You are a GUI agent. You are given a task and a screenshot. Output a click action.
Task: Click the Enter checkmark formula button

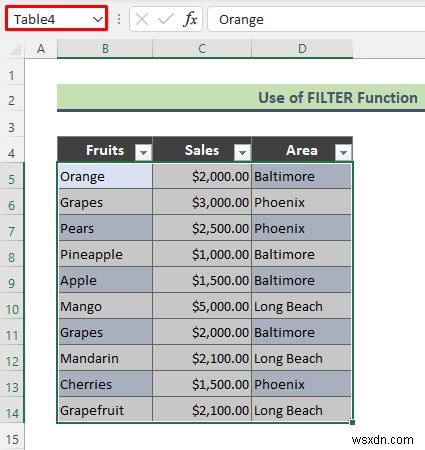point(166,20)
